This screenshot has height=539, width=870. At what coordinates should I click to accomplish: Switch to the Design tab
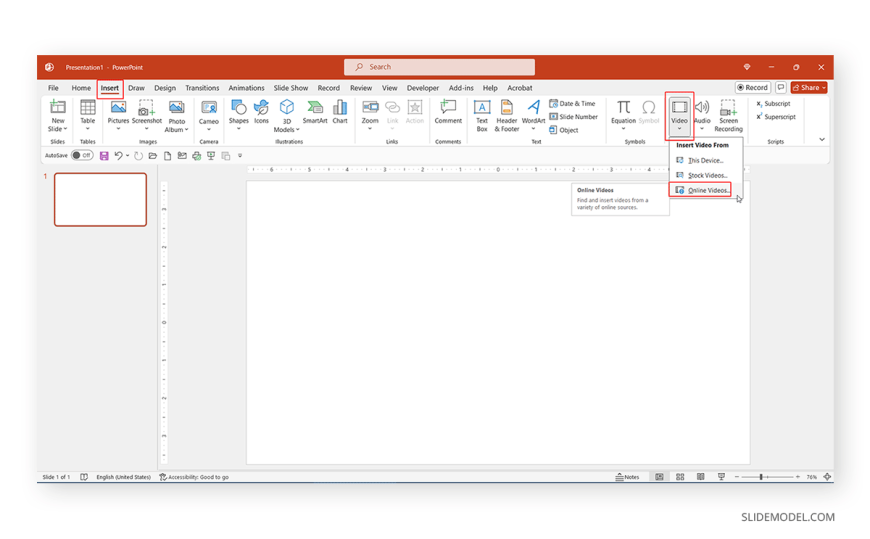(165, 88)
